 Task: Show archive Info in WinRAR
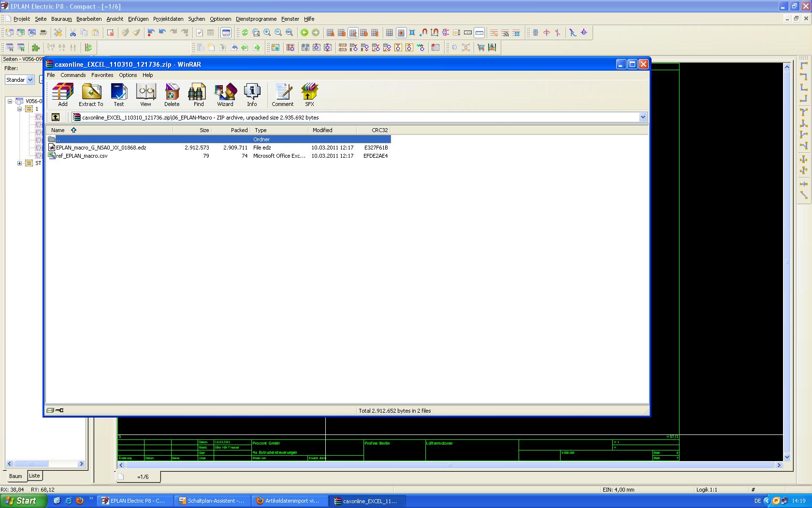pyautogui.click(x=252, y=95)
